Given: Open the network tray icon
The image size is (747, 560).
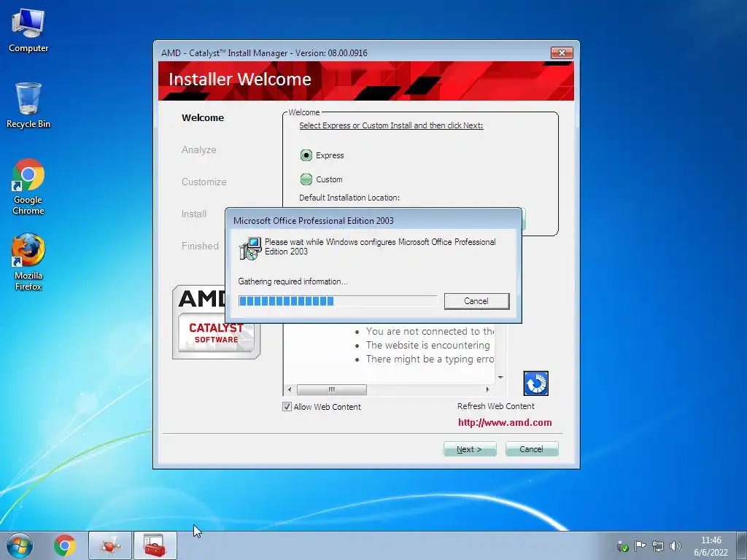Looking at the screenshot, I should tap(658, 546).
